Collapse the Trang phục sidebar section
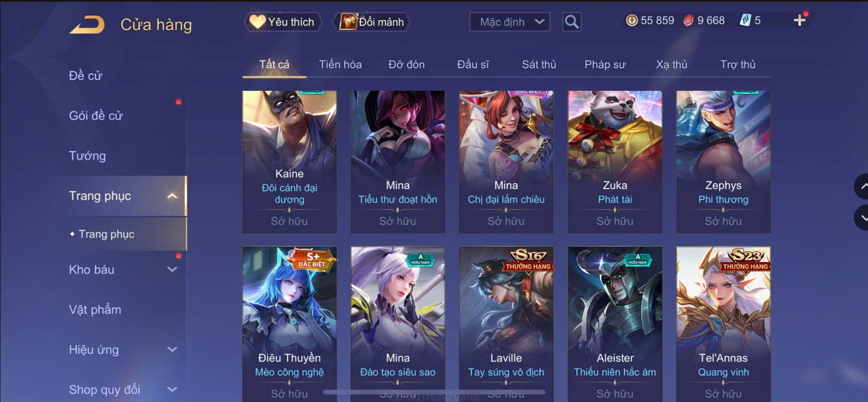 click(172, 196)
